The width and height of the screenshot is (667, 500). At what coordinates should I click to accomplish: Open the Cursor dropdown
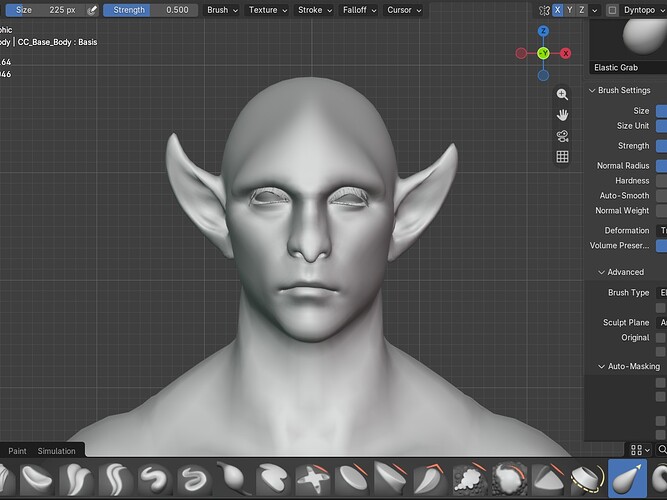pos(404,10)
